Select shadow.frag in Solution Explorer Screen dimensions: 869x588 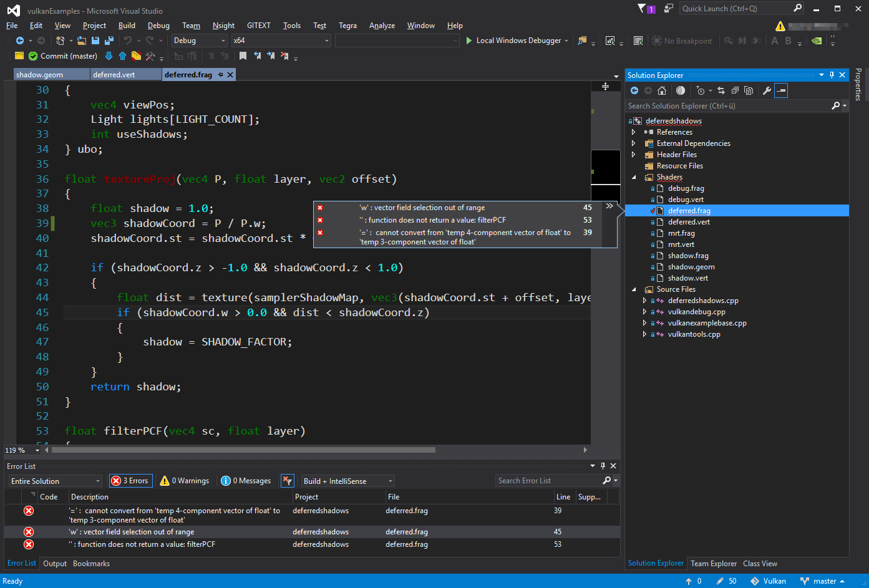point(688,256)
